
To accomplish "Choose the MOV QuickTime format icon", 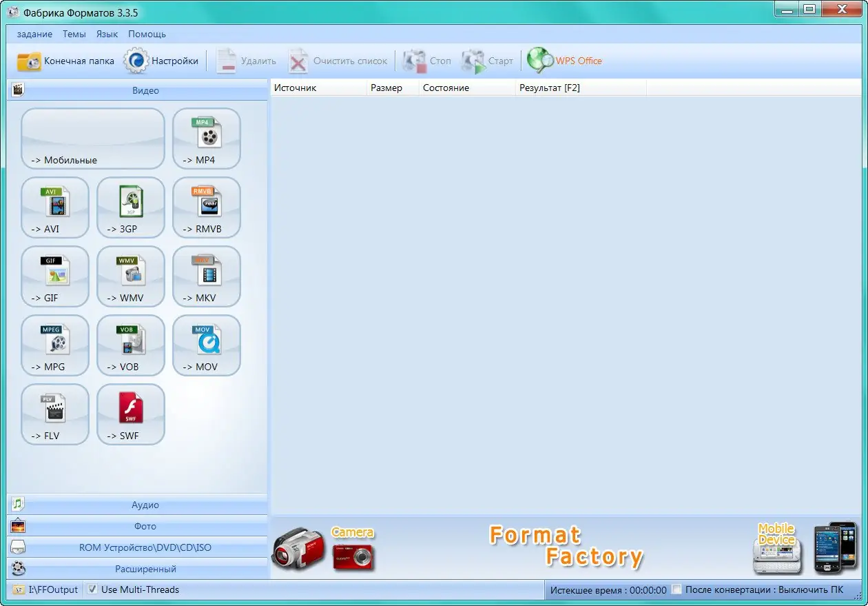I will pyautogui.click(x=207, y=345).
